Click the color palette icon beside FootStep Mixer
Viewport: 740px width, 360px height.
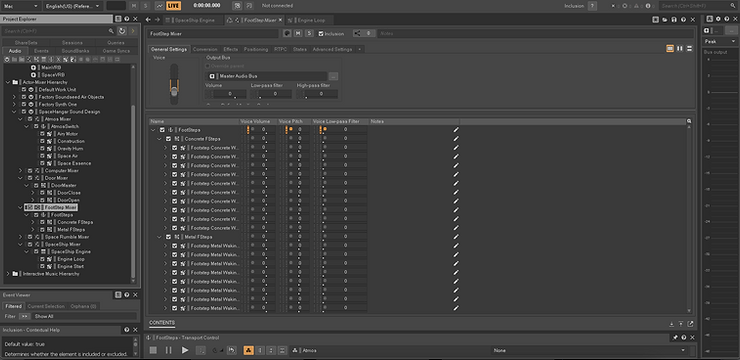(286, 33)
